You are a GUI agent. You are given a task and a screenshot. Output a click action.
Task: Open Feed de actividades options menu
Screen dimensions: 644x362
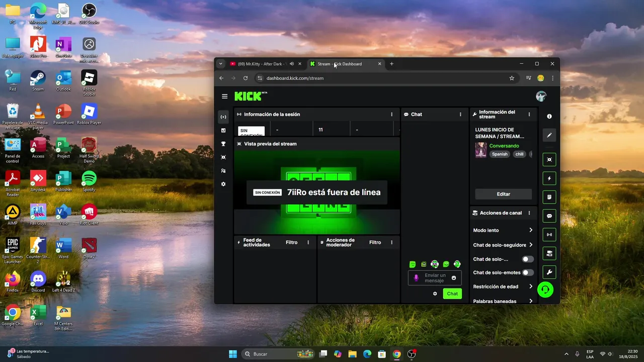coord(308,242)
